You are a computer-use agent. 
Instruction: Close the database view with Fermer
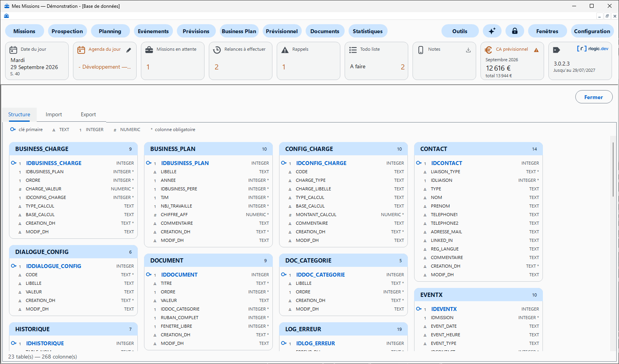point(594,97)
